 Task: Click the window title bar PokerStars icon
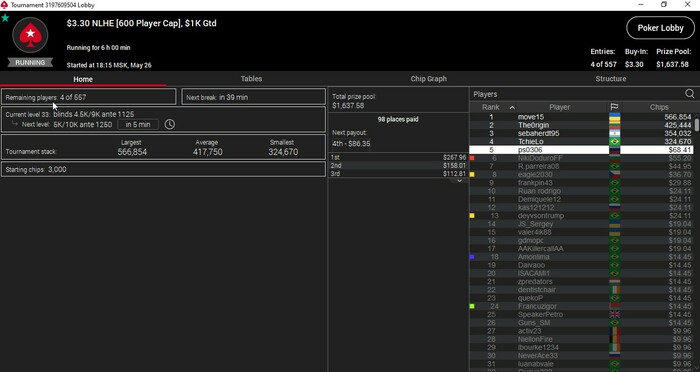4,5
